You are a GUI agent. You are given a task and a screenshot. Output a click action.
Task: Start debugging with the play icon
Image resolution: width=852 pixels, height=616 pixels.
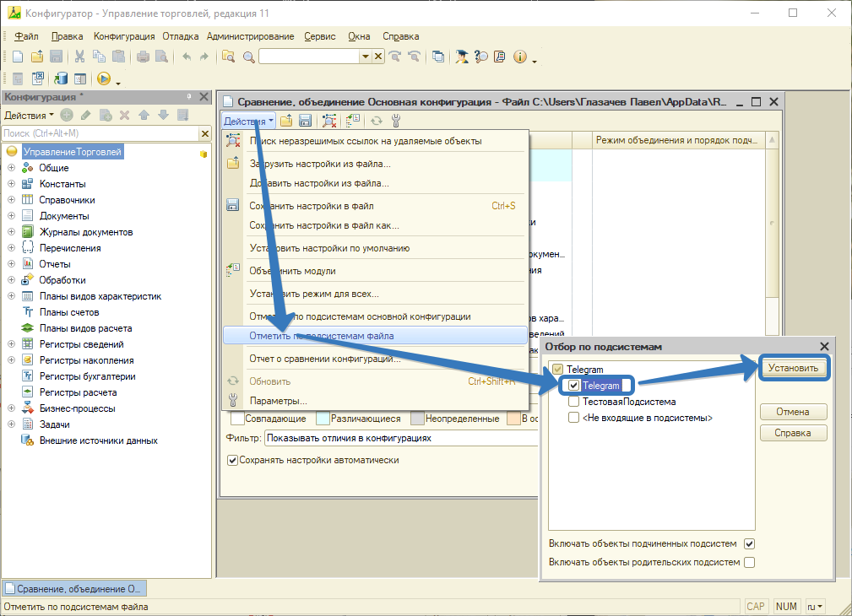104,78
